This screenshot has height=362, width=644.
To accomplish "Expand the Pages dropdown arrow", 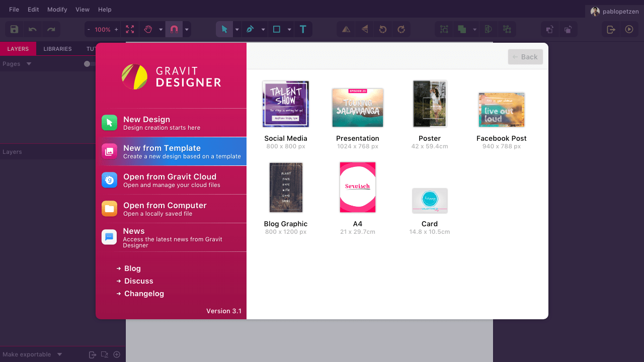I will point(29,64).
